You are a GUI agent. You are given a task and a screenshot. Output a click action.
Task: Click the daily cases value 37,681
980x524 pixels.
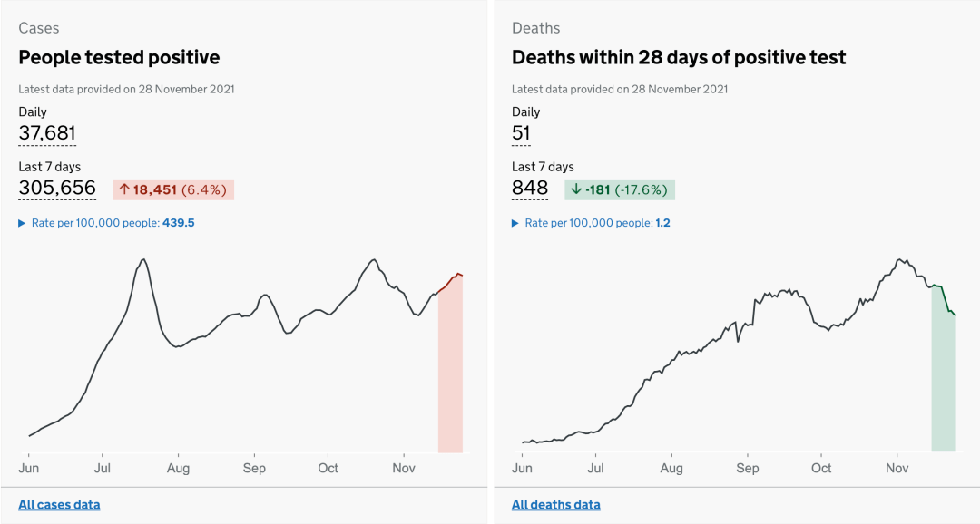click(47, 132)
